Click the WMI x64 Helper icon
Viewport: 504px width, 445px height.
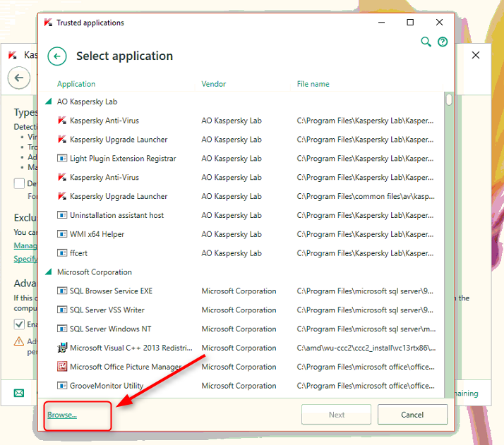(x=62, y=234)
